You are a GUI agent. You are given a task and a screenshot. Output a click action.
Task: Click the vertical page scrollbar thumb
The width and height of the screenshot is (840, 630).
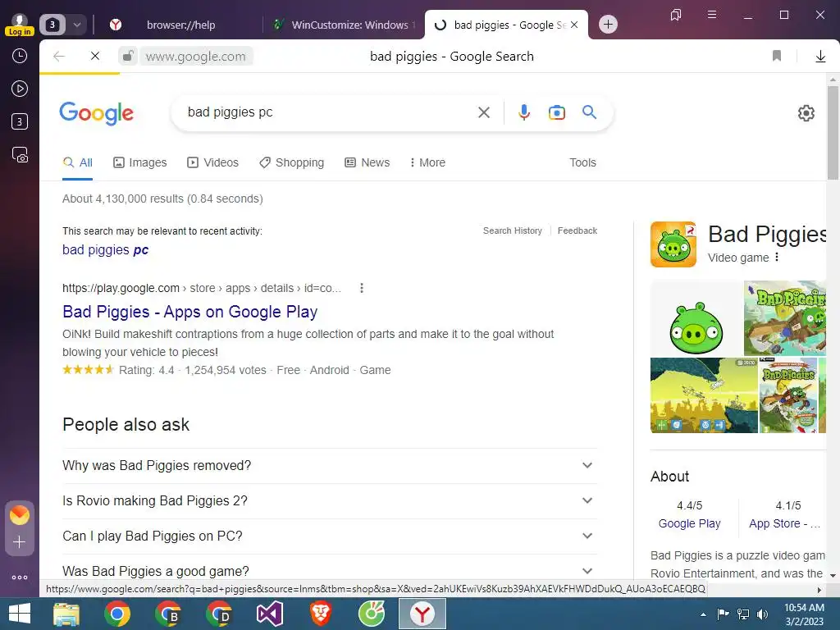coord(833,132)
